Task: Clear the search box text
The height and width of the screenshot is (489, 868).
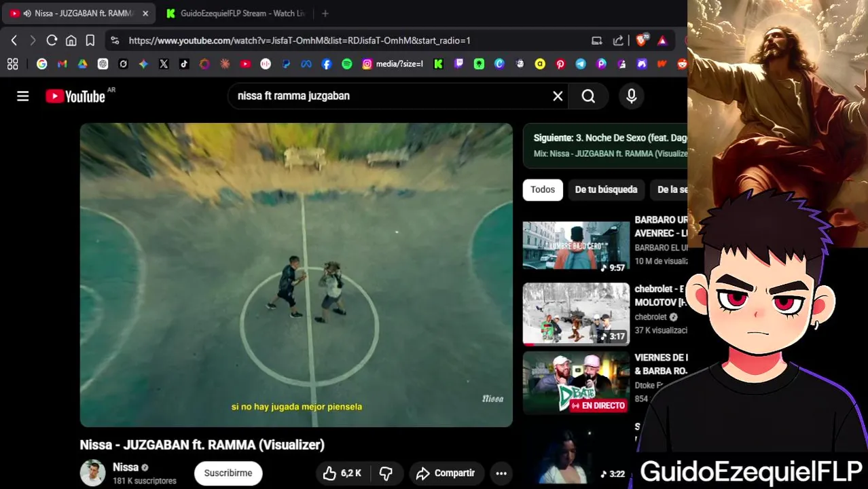Action: point(558,96)
